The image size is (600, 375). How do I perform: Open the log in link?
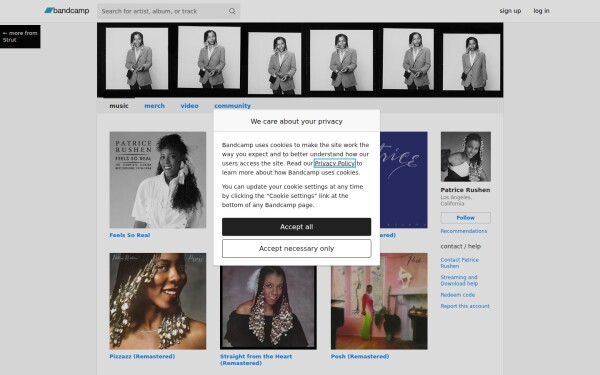541,11
